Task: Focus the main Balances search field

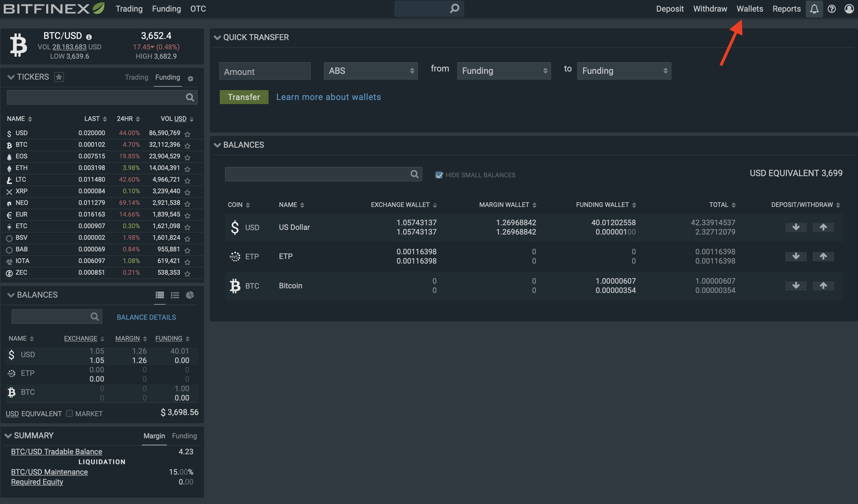Action: coord(323,174)
